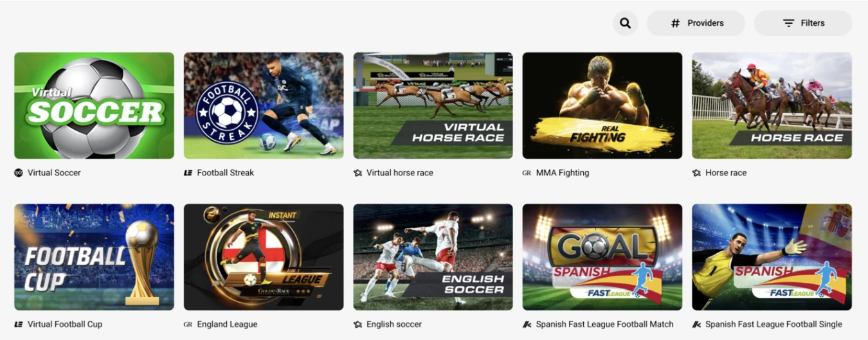The image size is (868, 340).
Task: Click the GR provider icon beside England League
Action: pyautogui.click(x=188, y=325)
